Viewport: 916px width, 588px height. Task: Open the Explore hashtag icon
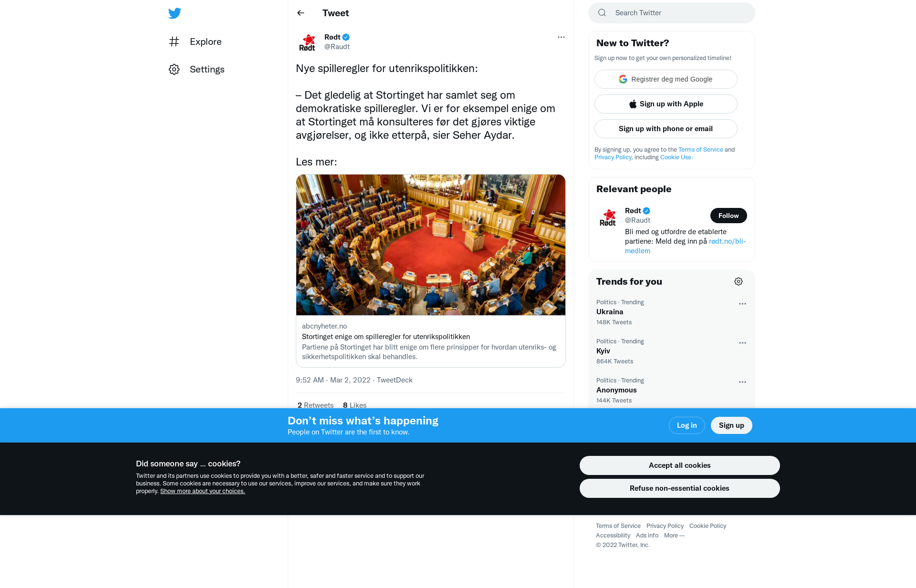click(x=174, y=41)
